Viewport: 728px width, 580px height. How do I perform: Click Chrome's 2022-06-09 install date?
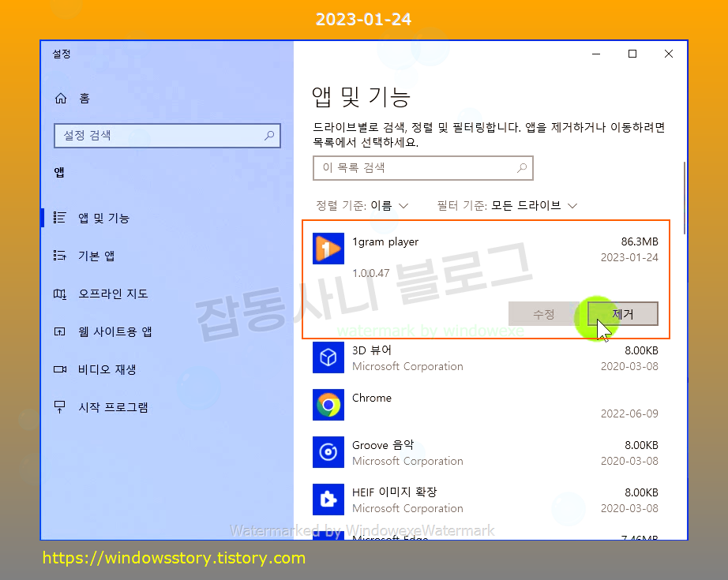point(629,413)
